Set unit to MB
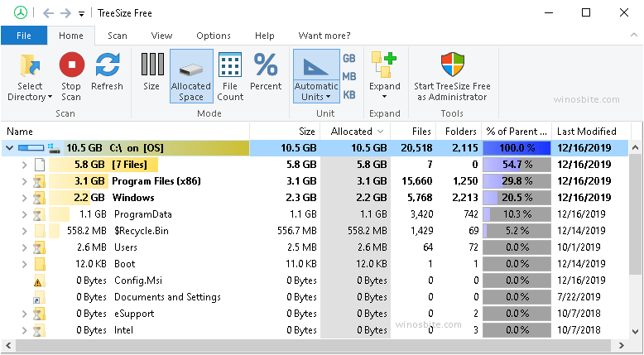Image resolution: width=644 pixels, height=355 pixels. 349,76
